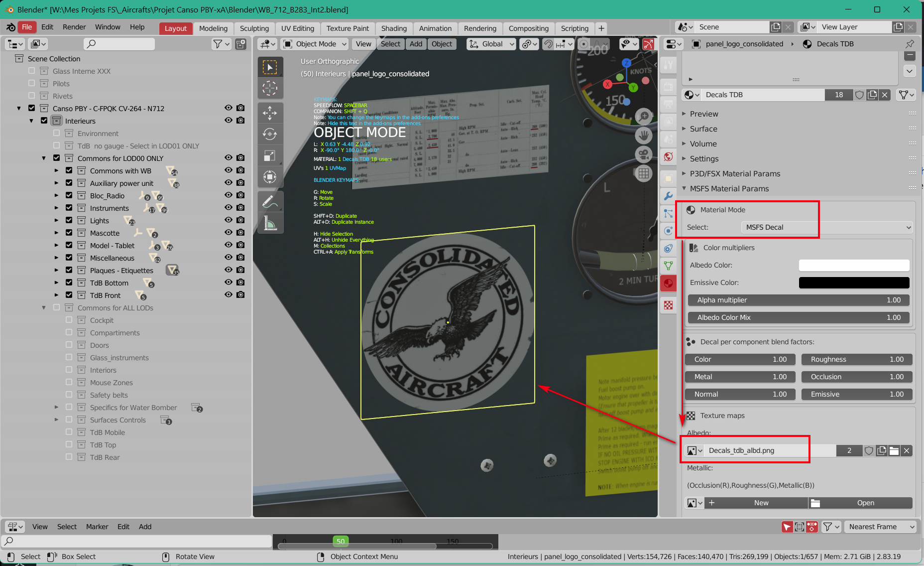Image resolution: width=924 pixels, height=566 pixels.
Task: Browse for albedo image with folder icon
Action: [894, 450]
